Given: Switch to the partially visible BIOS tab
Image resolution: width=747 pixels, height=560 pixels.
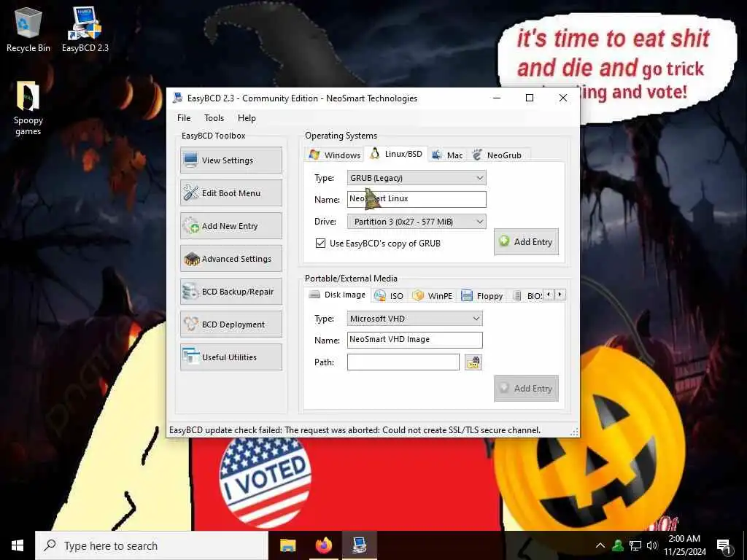Looking at the screenshot, I should pyautogui.click(x=527, y=296).
